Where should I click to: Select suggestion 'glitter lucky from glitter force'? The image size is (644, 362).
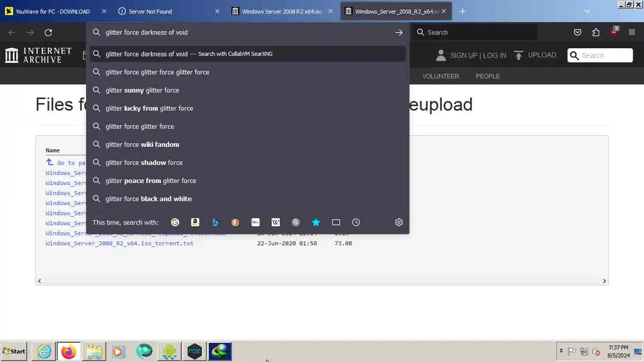[248, 108]
